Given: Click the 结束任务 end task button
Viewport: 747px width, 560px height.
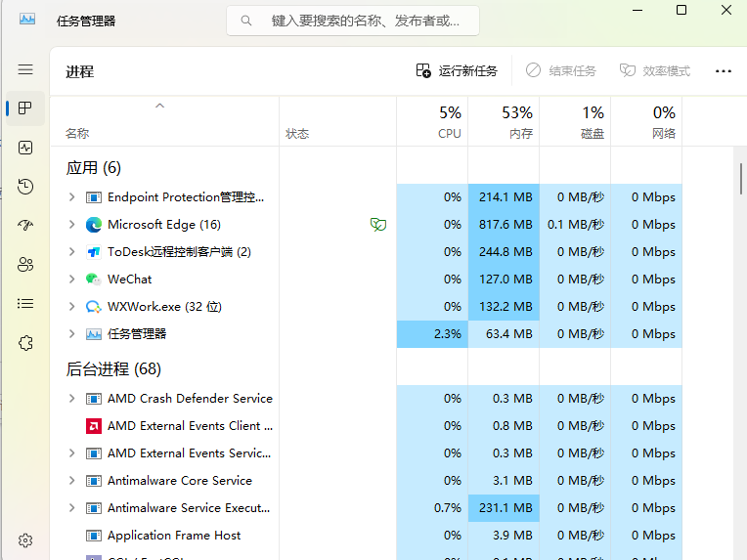Looking at the screenshot, I should (560, 71).
